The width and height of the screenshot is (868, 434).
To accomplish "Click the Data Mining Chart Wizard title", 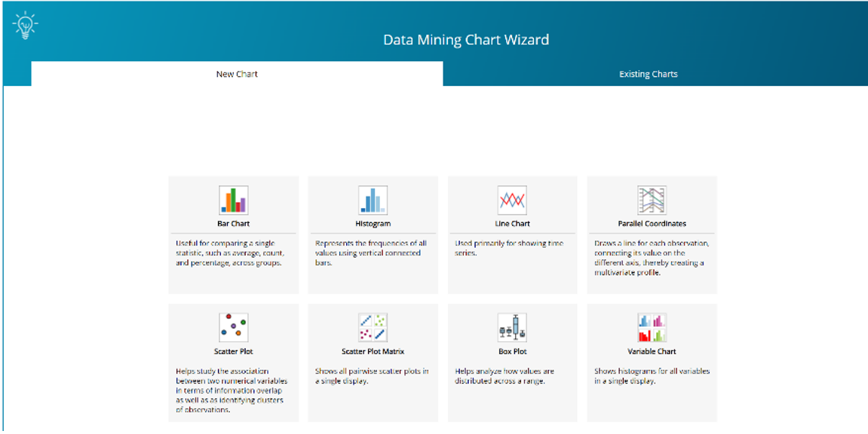I will point(468,40).
